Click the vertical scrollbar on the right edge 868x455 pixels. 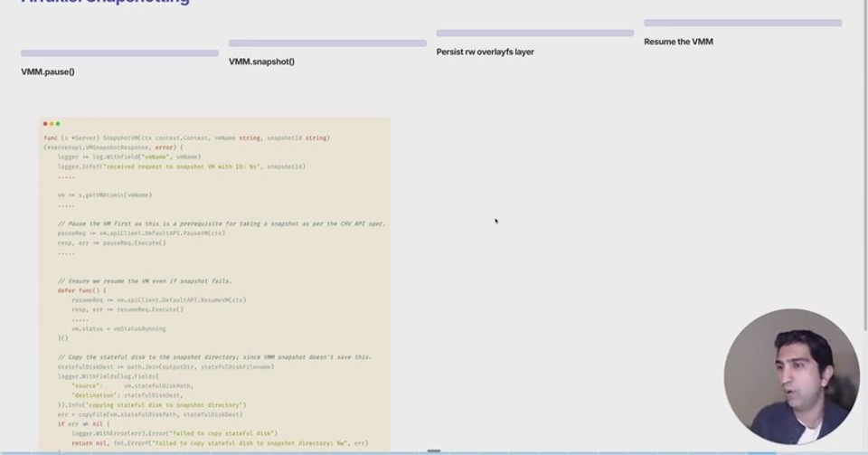tap(866, 166)
